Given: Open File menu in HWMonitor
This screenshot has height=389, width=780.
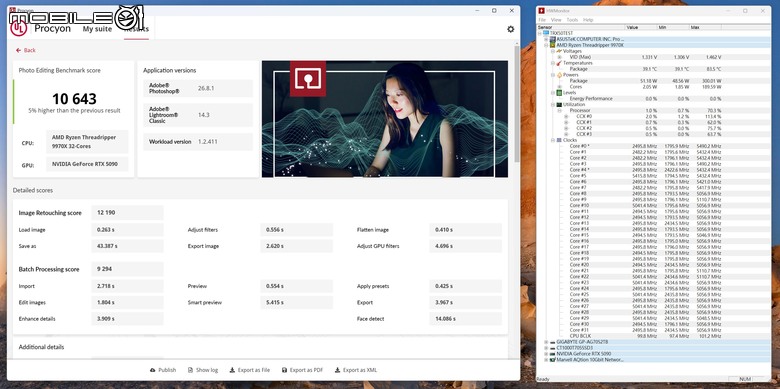Looking at the screenshot, I should [542, 20].
